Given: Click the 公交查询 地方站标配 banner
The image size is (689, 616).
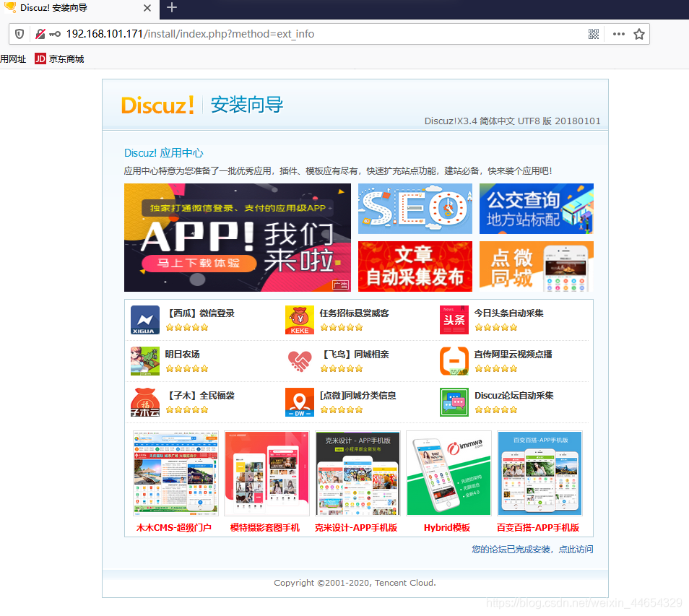Looking at the screenshot, I should point(537,209).
